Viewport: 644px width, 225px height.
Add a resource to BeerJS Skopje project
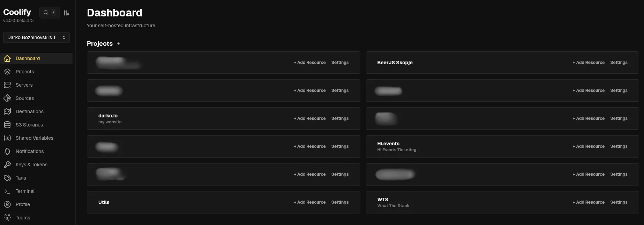point(589,62)
